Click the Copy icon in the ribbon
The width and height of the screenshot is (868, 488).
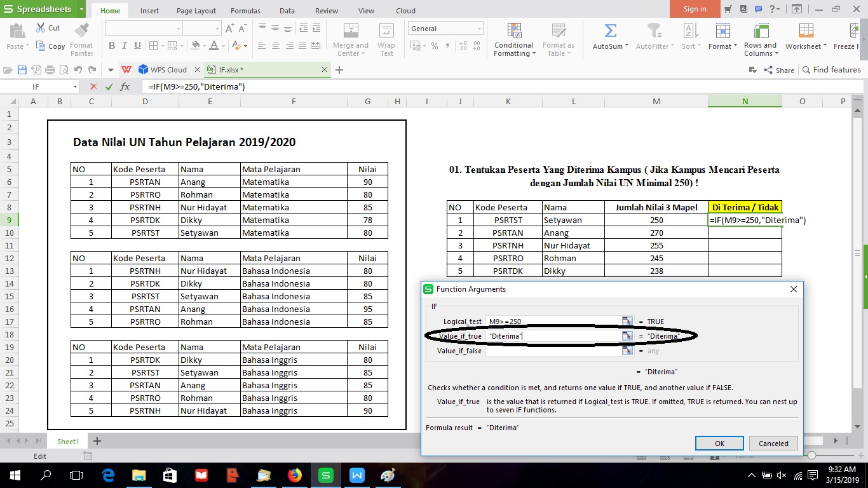tap(41, 46)
